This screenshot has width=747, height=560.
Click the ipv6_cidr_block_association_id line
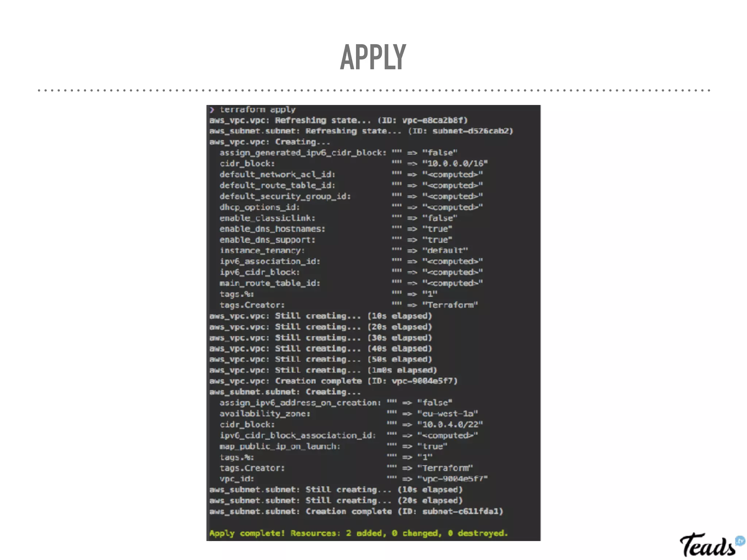(348, 435)
